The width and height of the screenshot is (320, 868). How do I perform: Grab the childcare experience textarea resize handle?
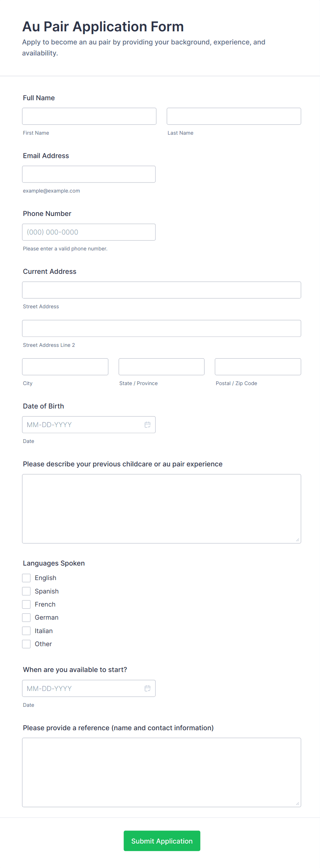297,540
